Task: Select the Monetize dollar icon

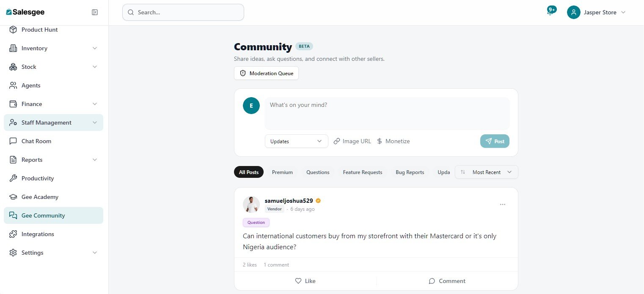Action: 380,141
